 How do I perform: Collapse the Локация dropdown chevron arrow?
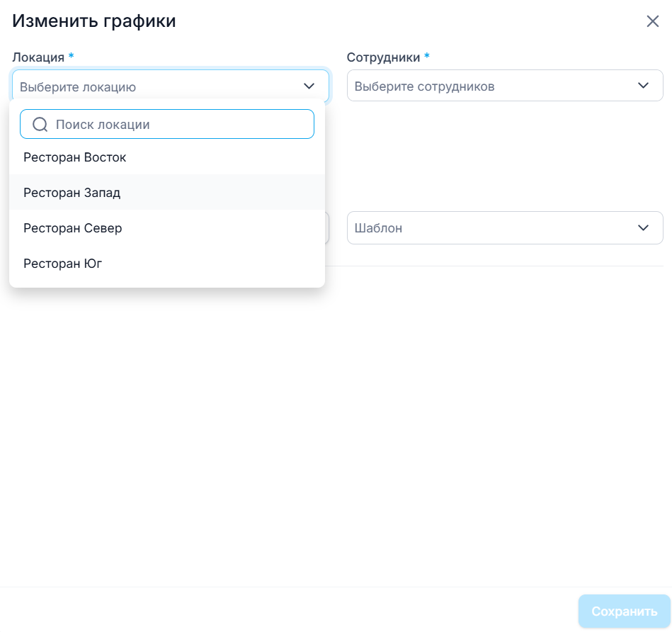[309, 86]
